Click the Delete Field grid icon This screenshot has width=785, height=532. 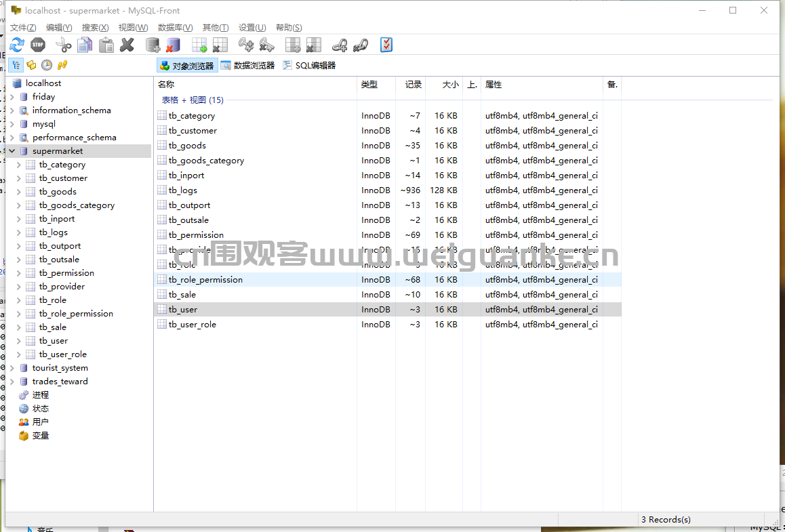point(313,45)
